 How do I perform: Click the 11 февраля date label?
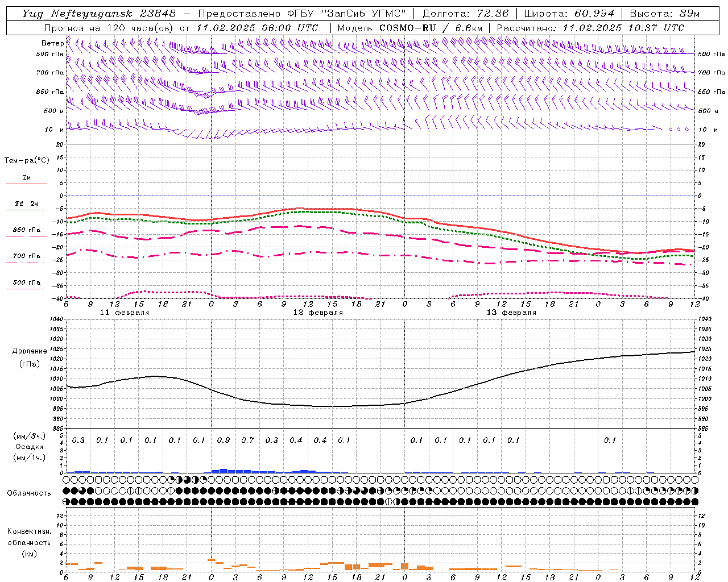click(125, 313)
